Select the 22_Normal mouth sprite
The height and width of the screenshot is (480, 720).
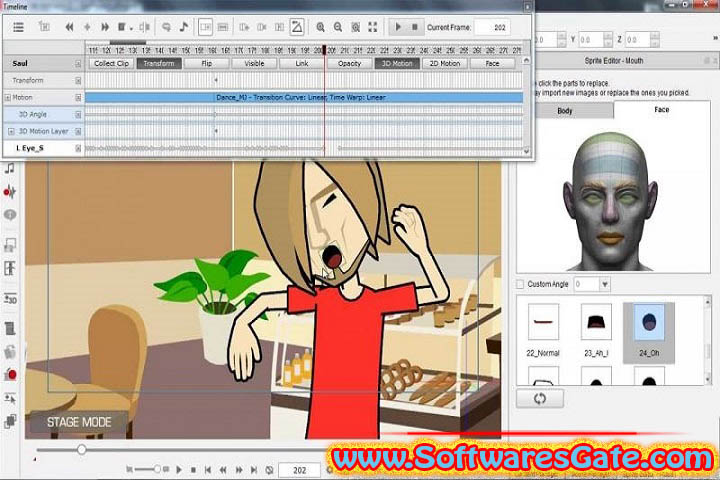(x=543, y=330)
